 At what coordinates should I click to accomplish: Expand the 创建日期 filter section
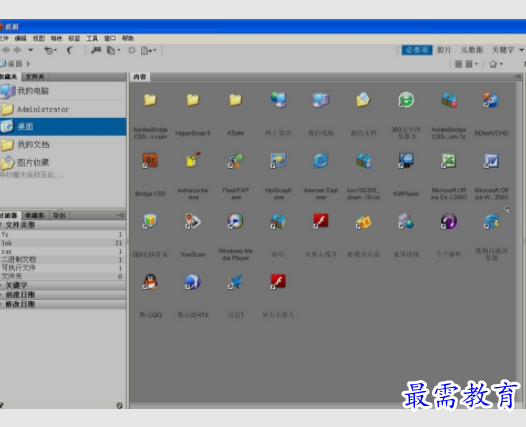point(63,295)
